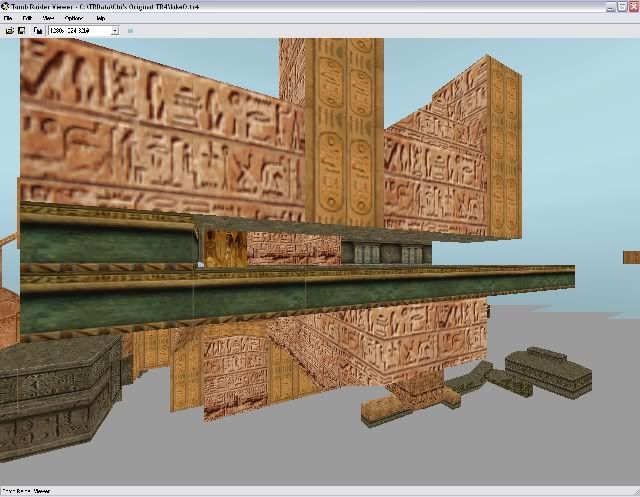Open the File menu

tap(8, 18)
